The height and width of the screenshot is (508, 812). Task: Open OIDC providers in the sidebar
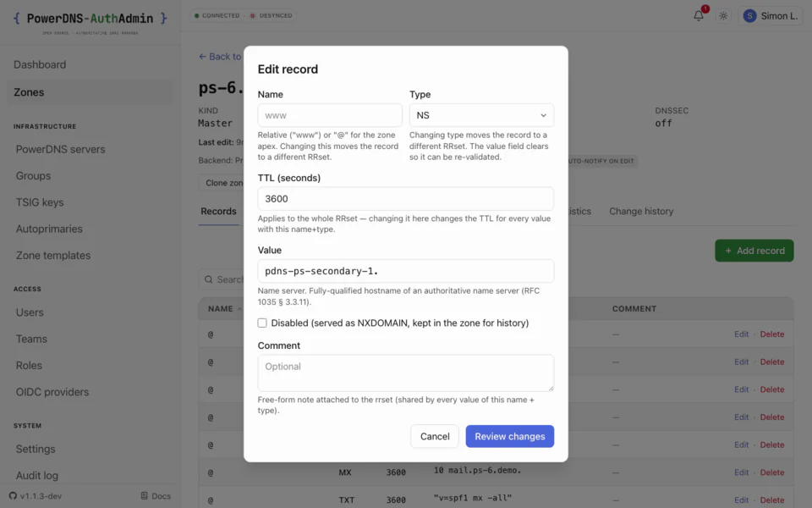[52, 391]
